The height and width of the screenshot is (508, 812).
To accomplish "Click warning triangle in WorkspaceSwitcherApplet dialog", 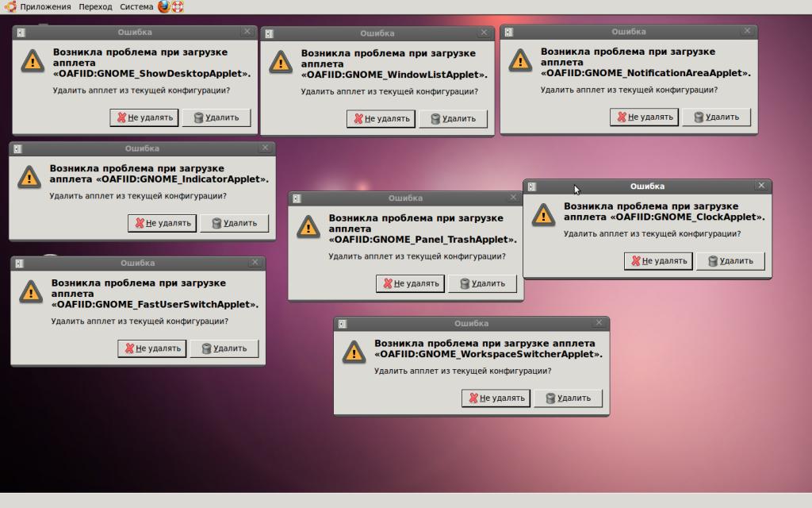I will pyautogui.click(x=354, y=352).
